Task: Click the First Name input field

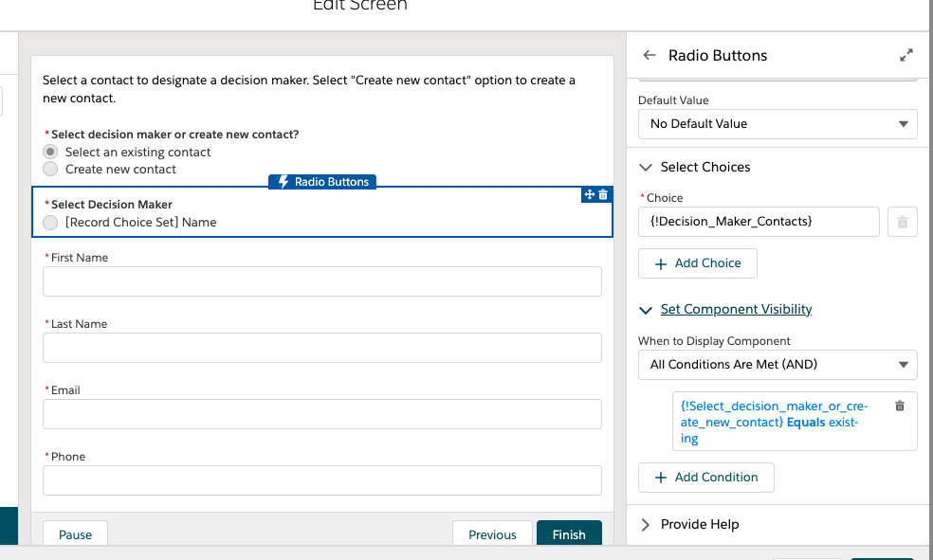Action: pos(322,281)
